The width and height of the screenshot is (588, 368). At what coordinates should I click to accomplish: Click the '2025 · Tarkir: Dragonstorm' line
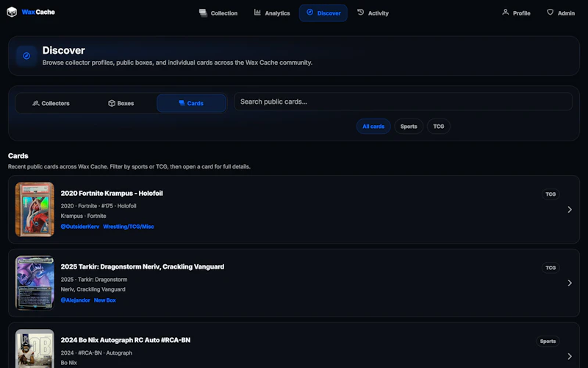pyautogui.click(x=94, y=280)
